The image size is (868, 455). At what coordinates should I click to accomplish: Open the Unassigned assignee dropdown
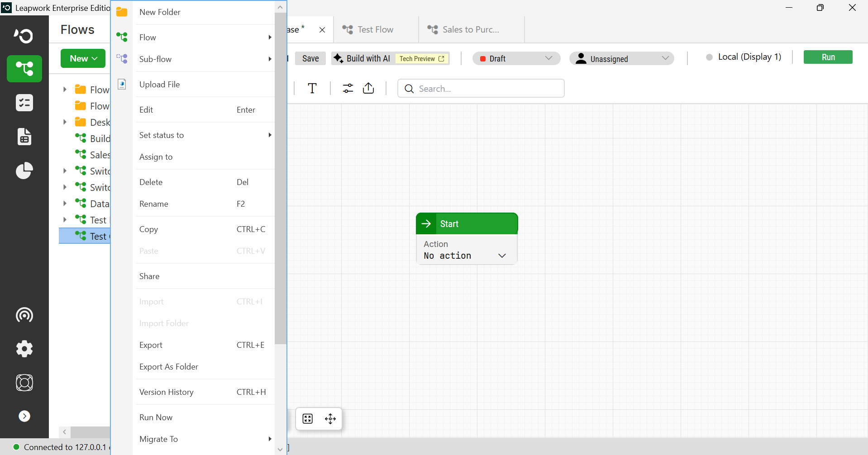pyautogui.click(x=622, y=58)
